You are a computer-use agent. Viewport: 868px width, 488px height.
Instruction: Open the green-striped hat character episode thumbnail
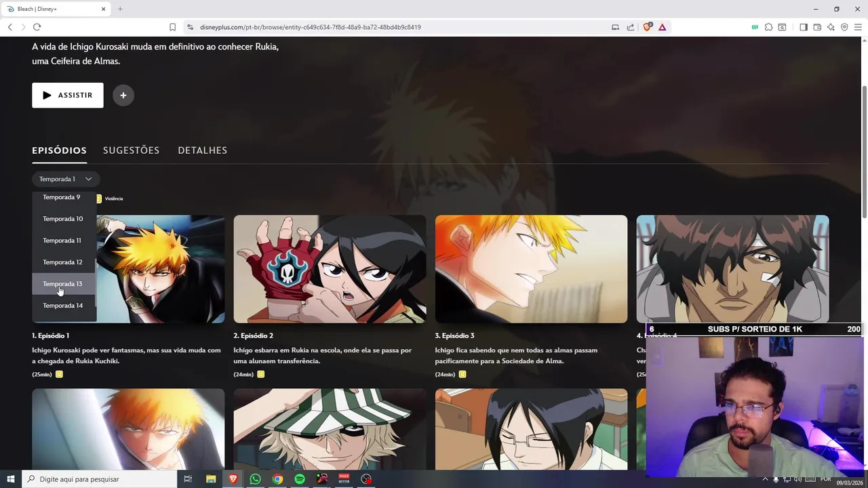330,429
